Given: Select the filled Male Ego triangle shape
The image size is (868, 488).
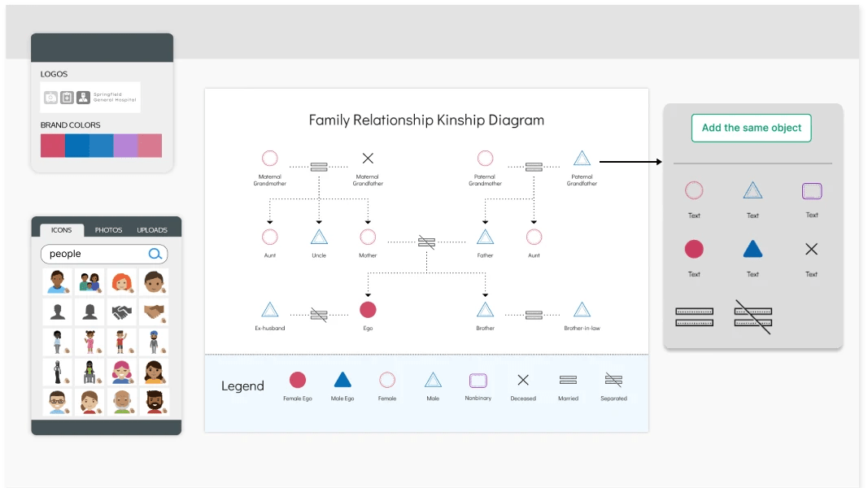Looking at the screenshot, I should 752,248.
